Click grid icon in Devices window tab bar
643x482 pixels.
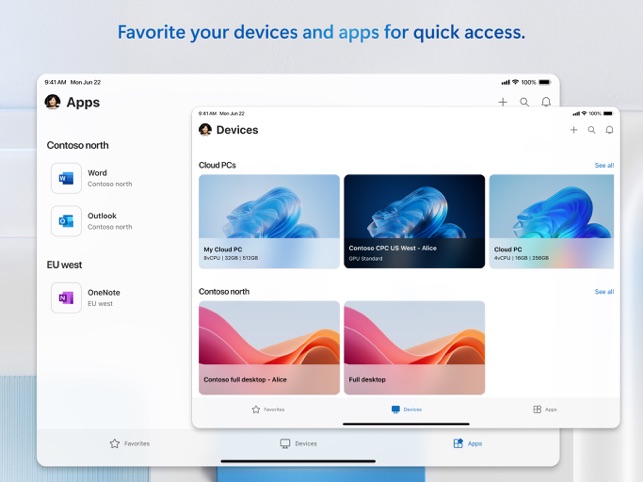(x=537, y=409)
